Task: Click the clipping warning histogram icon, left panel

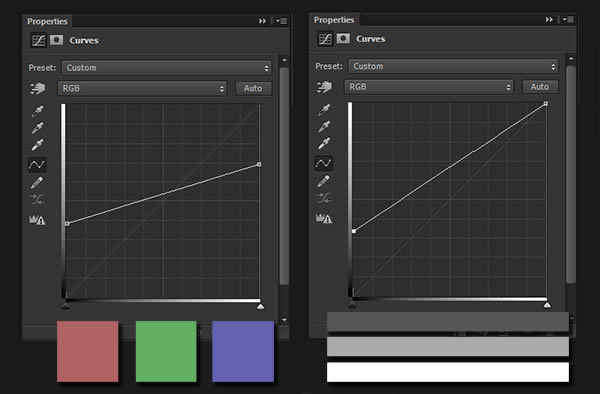Action: point(37,220)
